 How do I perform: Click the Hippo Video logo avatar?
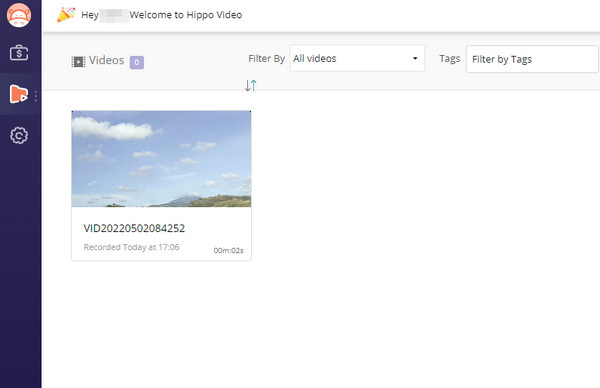(x=19, y=15)
